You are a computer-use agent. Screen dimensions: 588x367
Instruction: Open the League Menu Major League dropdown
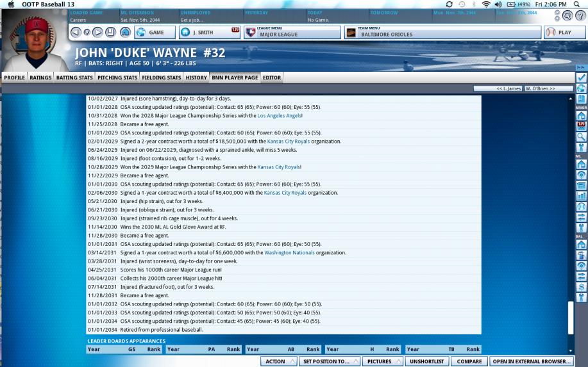(292, 32)
